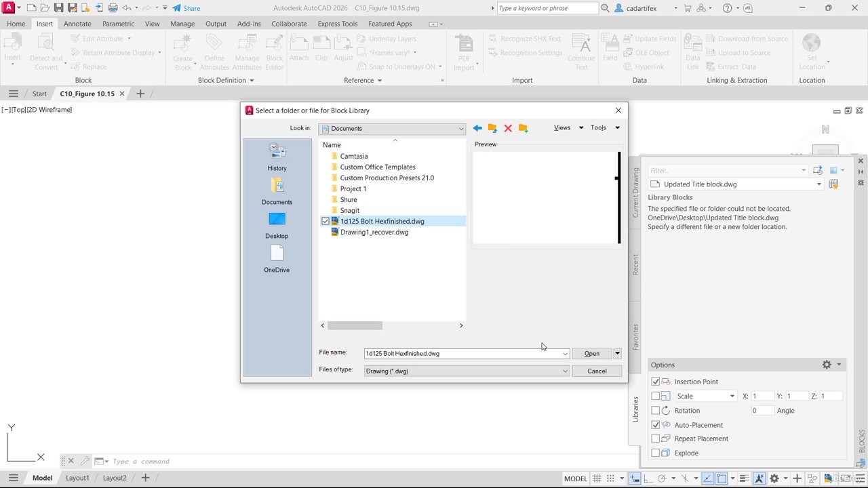
Task: Turn on the Explode option
Action: coord(656,453)
